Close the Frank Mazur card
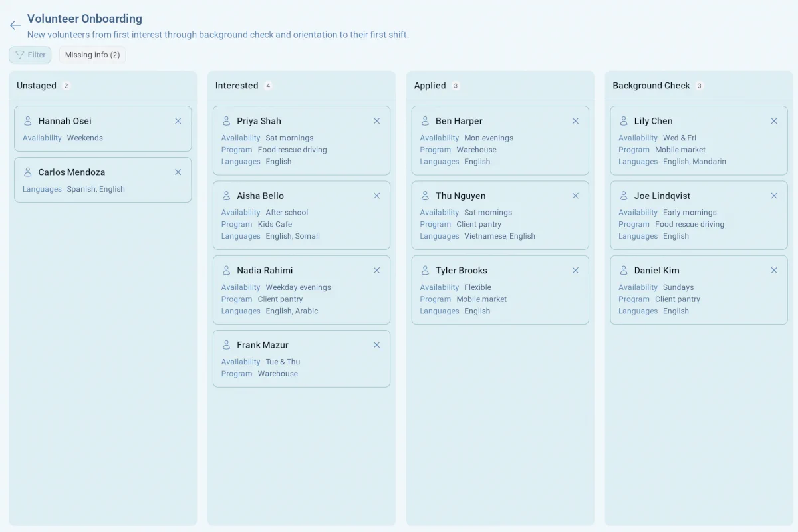This screenshot has width=798, height=532. tap(377, 345)
